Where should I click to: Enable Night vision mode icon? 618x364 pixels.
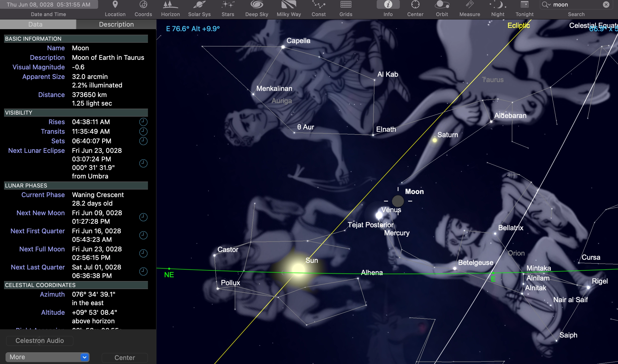497,5
